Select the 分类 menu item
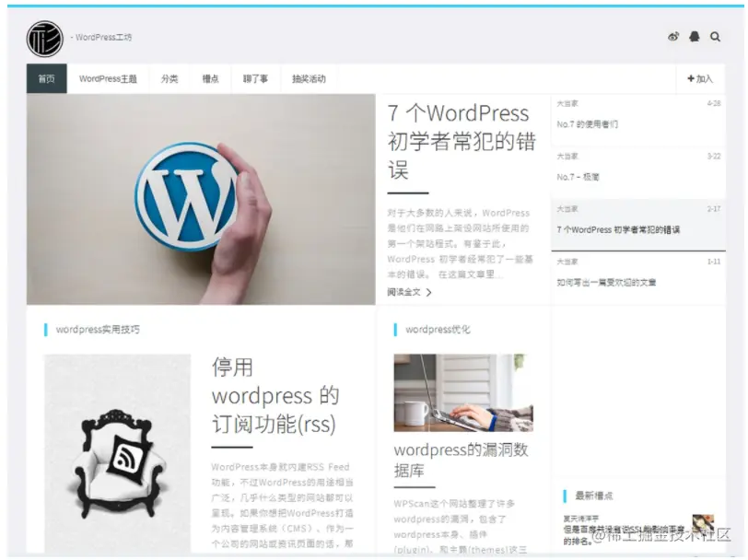 click(169, 78)
